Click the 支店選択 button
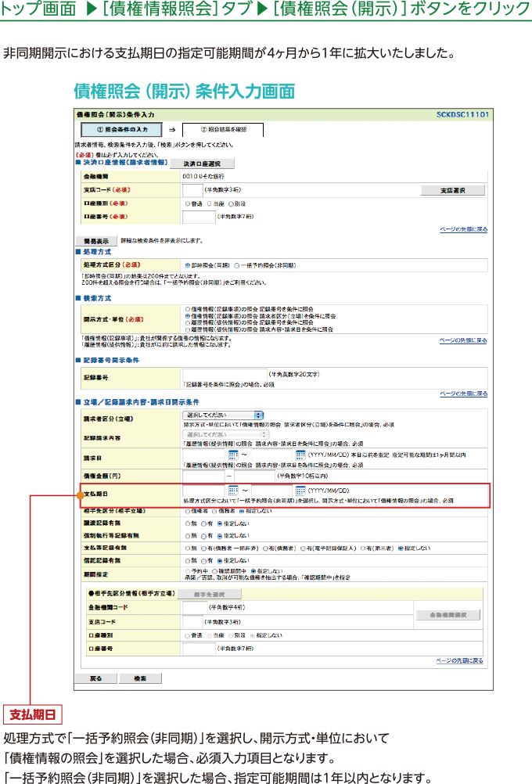The image size is (532, 784). click(453, 190)
